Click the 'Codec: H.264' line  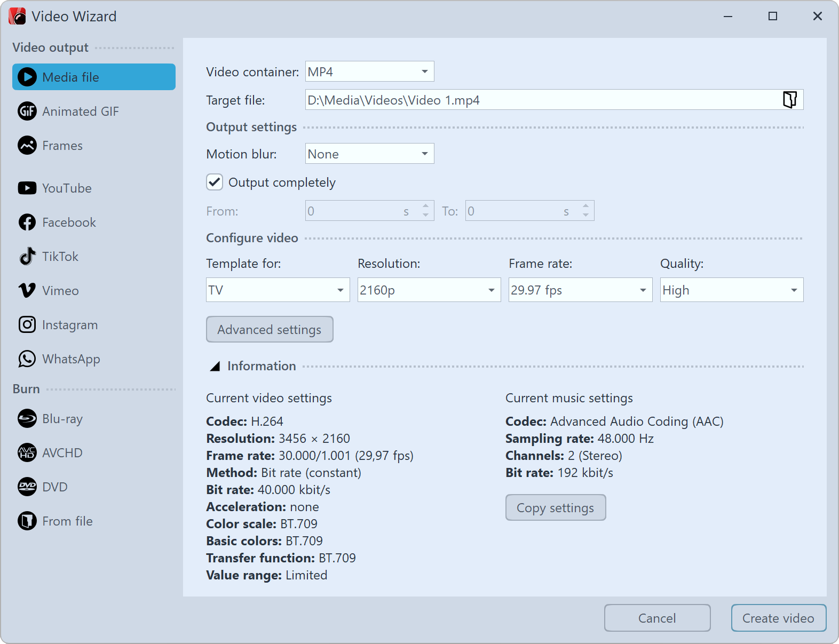(x=244, y=422)
